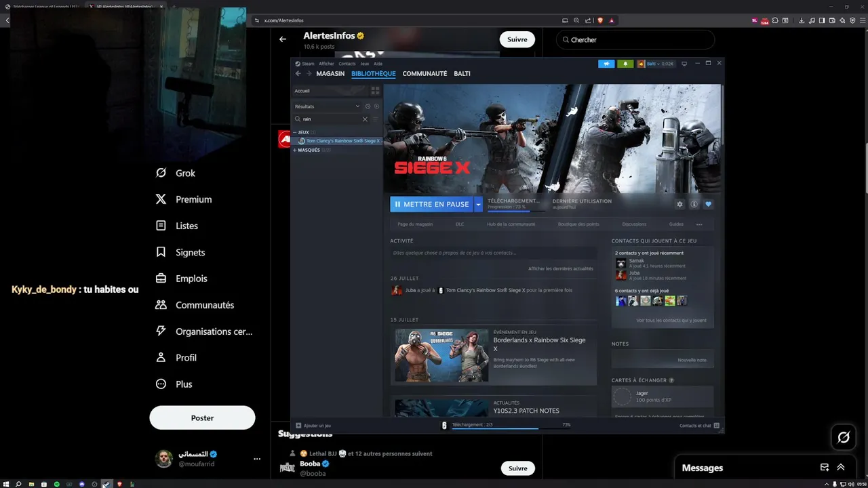Click the recent activity clock filter icon
This screenshot has height=488, width=868.
click(368, 106)
